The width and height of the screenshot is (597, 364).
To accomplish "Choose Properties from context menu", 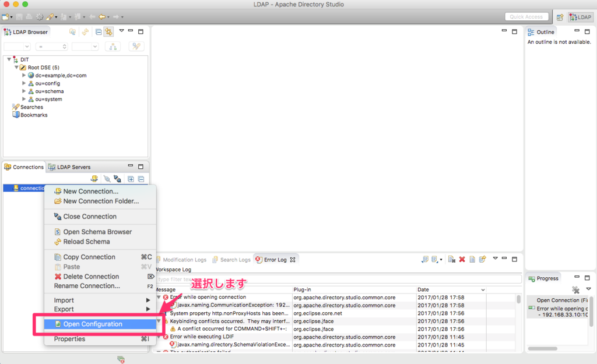I will [x=100, y=339].
